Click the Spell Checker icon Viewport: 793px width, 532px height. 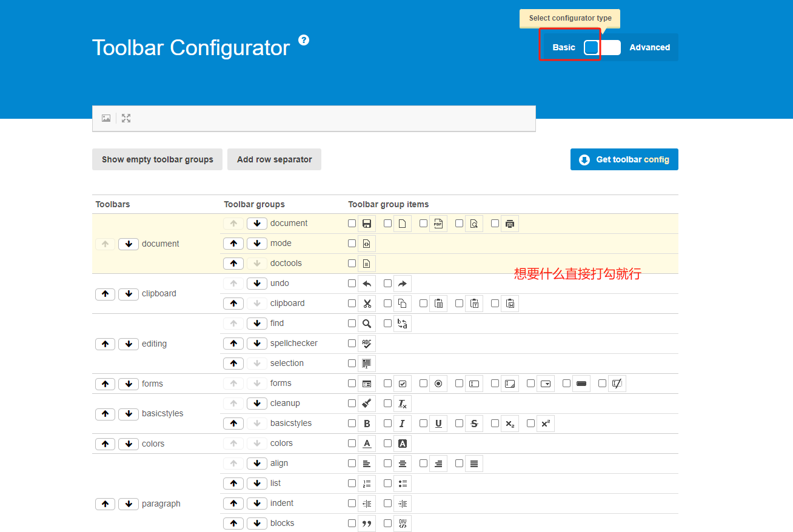click(367, 343)
